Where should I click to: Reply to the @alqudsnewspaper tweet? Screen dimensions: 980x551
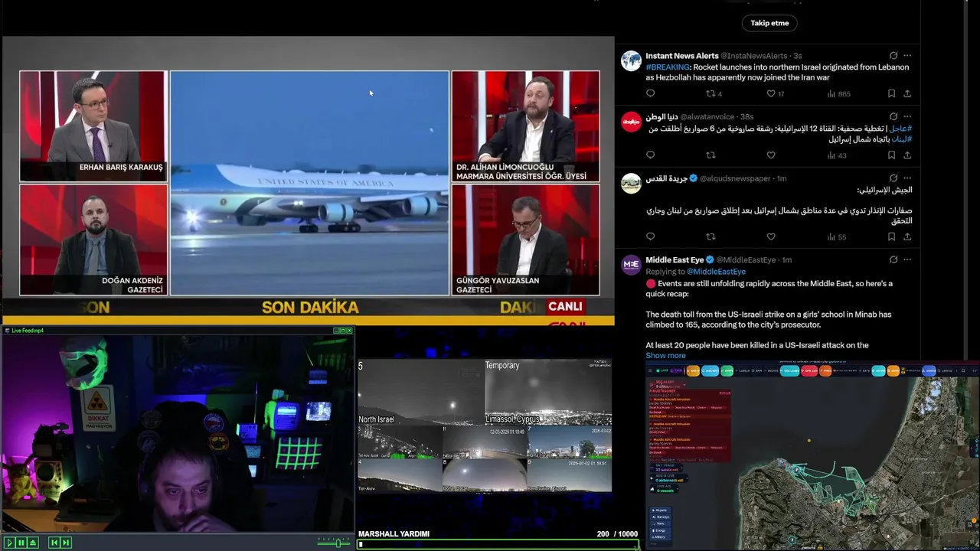650,236
